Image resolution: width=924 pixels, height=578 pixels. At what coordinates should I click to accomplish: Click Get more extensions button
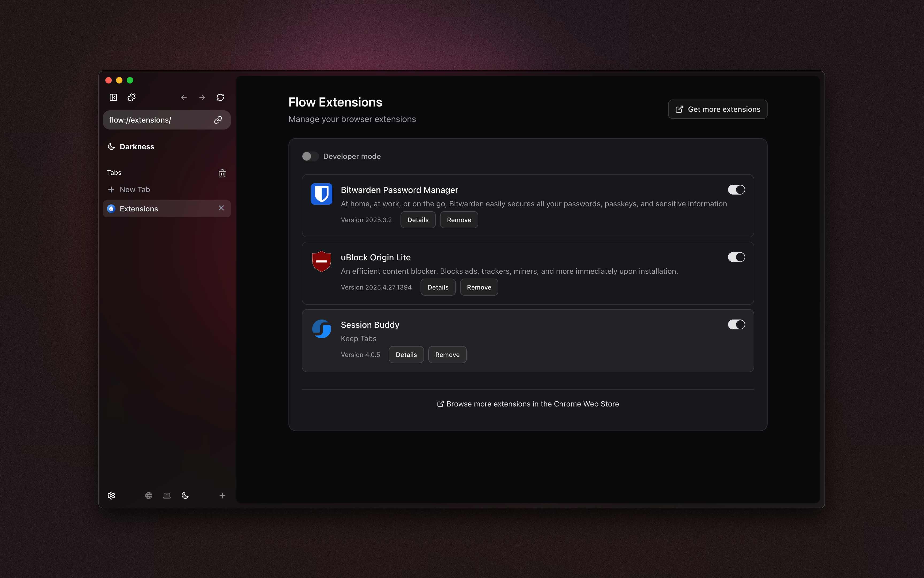click(717, 109)
